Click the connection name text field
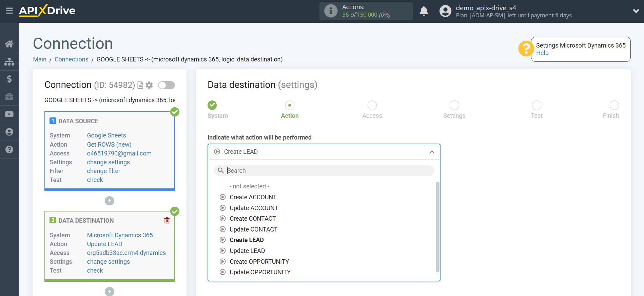The height and width of the screenshot is (296, 644). click(x=110, y=100)
